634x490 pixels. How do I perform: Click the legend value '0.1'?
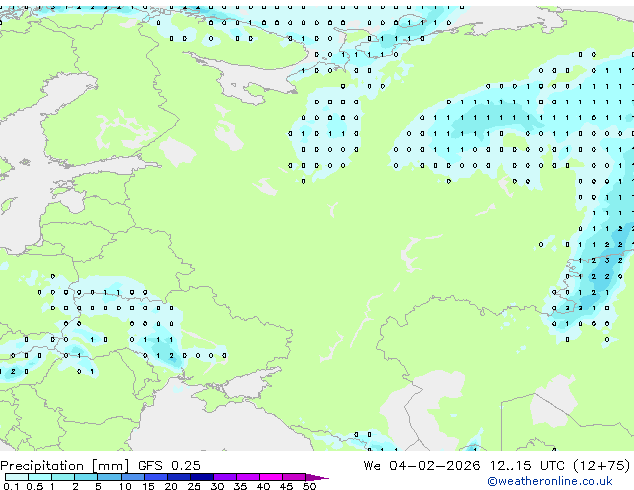[11, 486]
